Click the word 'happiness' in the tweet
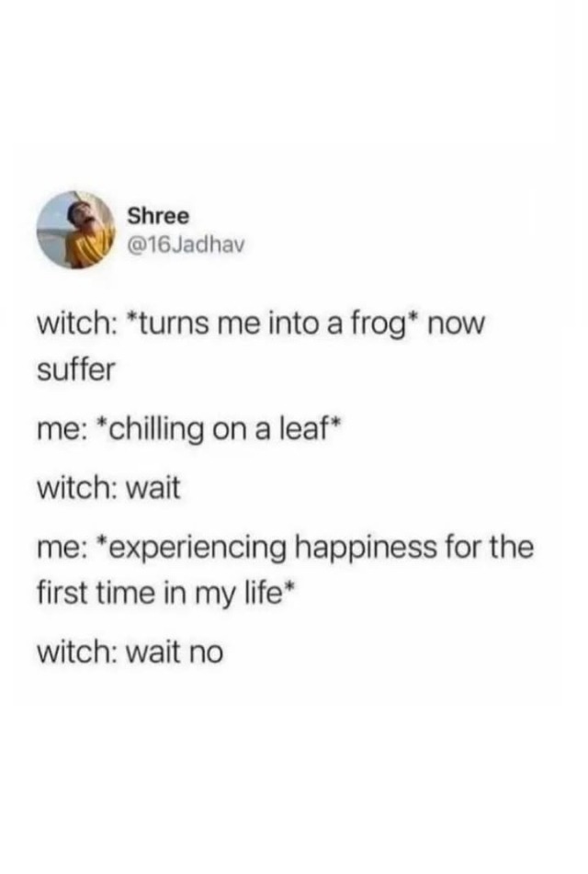Viewport: 588px width, 874px height. [365, 549]
